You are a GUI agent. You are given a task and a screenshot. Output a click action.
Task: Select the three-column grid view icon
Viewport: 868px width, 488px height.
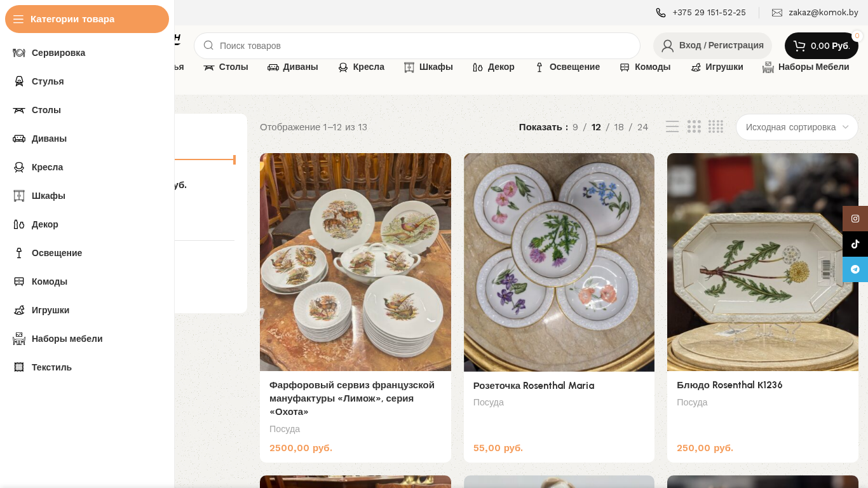coord(694,127)
